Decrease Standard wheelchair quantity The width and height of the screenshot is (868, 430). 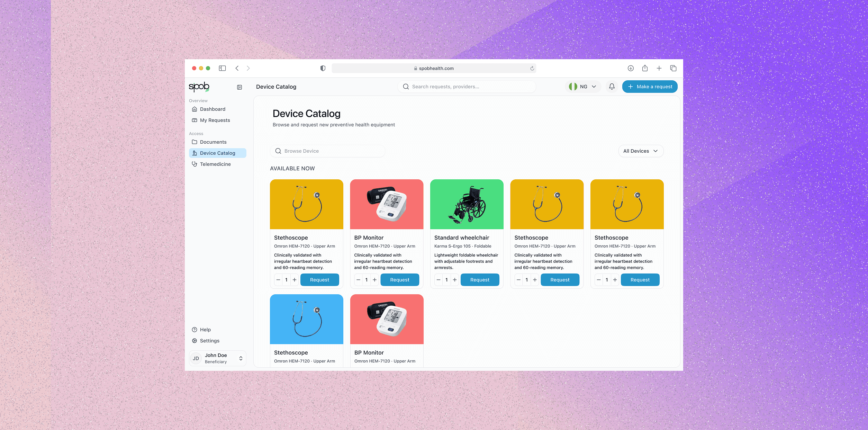438,280
